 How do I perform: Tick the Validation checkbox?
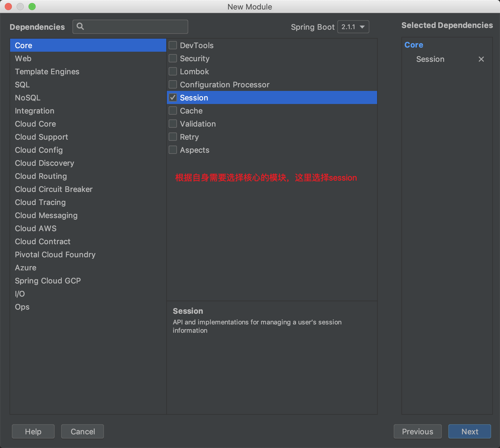click(x=173, y=124)
